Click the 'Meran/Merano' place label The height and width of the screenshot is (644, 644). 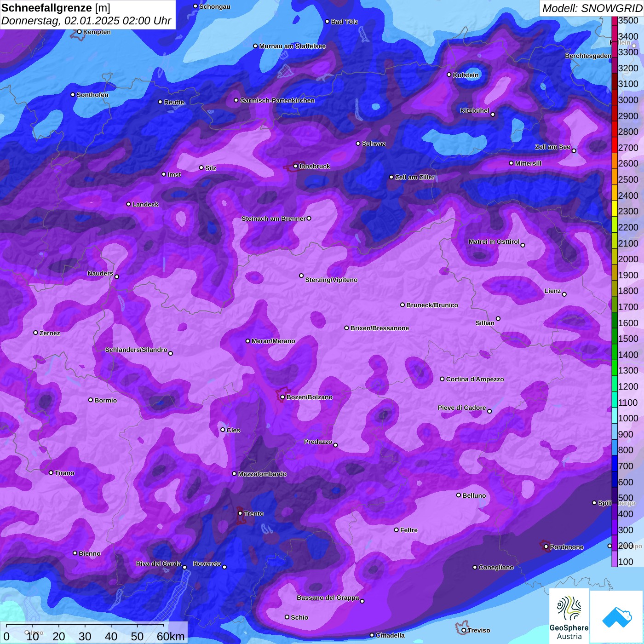point(273,341)
